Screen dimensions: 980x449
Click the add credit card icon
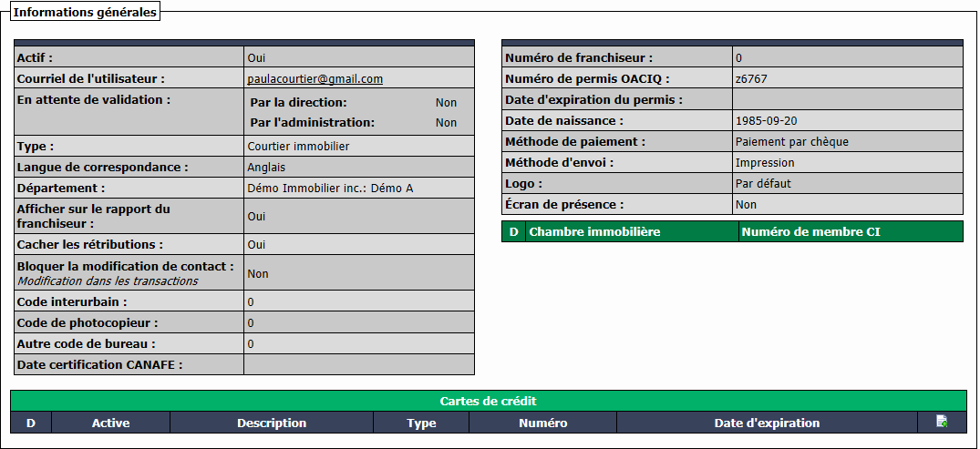pyautogui.click(x=942, y=423)
